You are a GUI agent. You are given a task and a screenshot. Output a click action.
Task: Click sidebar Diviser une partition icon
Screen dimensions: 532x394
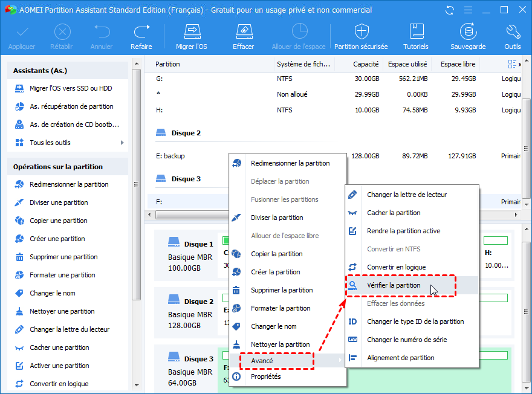pyautogui.click(x=19, y=202)
